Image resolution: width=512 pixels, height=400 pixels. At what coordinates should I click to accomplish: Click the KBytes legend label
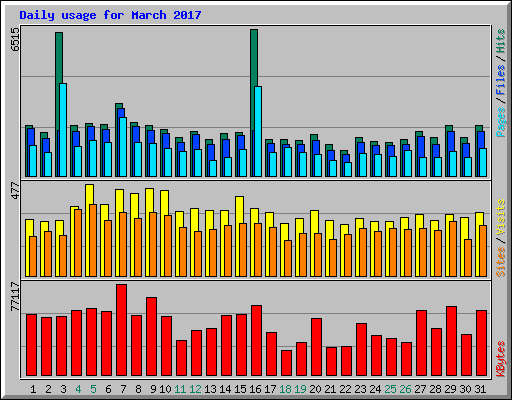point(501,359)
